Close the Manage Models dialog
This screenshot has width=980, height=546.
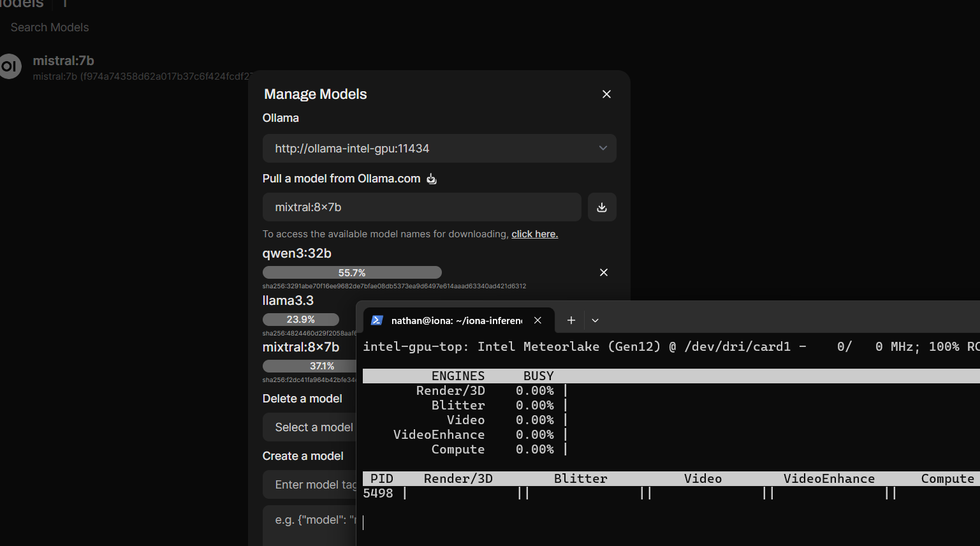[x=606, y=94]
